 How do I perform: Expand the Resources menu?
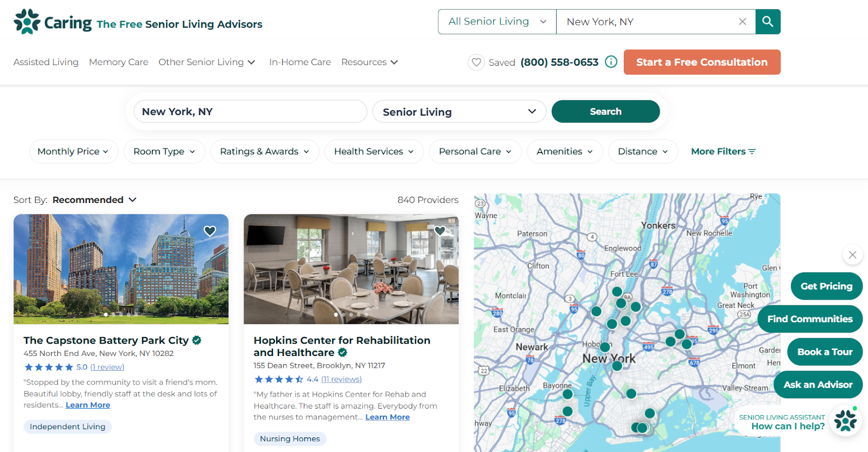click(x=369, y=62)
